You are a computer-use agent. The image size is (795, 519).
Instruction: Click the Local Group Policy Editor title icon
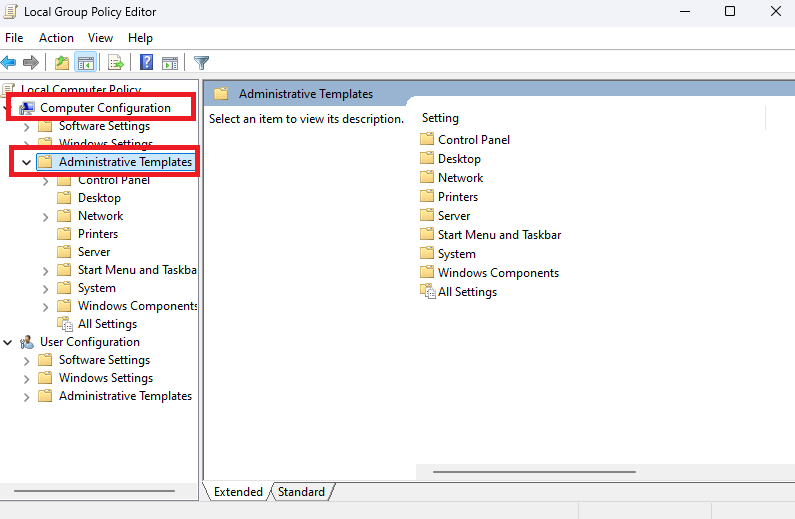click(x=10, y=11)
